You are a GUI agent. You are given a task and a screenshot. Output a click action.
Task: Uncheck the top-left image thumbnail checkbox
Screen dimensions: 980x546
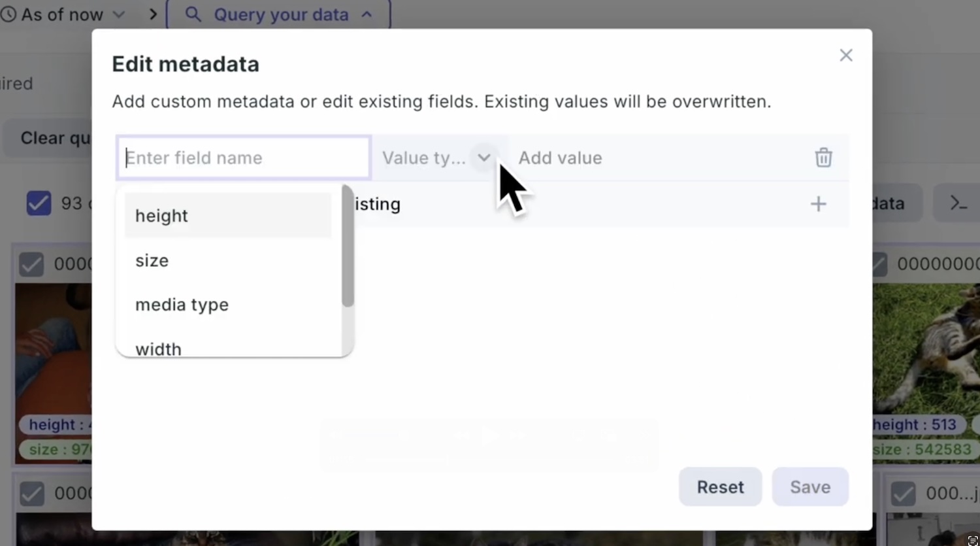[x=31, y=264]
